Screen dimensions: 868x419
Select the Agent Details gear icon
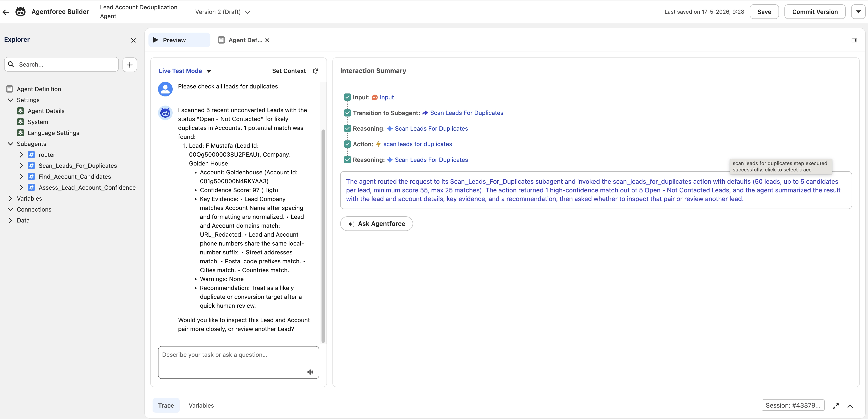coord(20,111)
